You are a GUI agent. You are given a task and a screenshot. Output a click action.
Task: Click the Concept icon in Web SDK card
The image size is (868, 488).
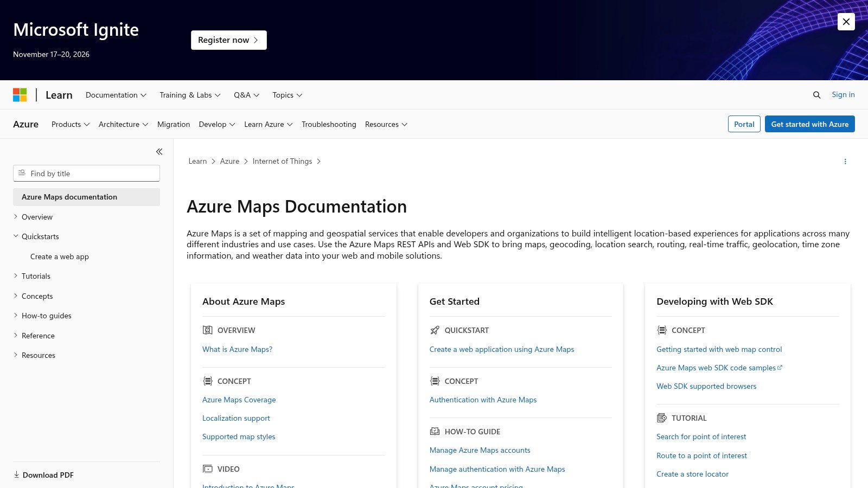point(661,330)
